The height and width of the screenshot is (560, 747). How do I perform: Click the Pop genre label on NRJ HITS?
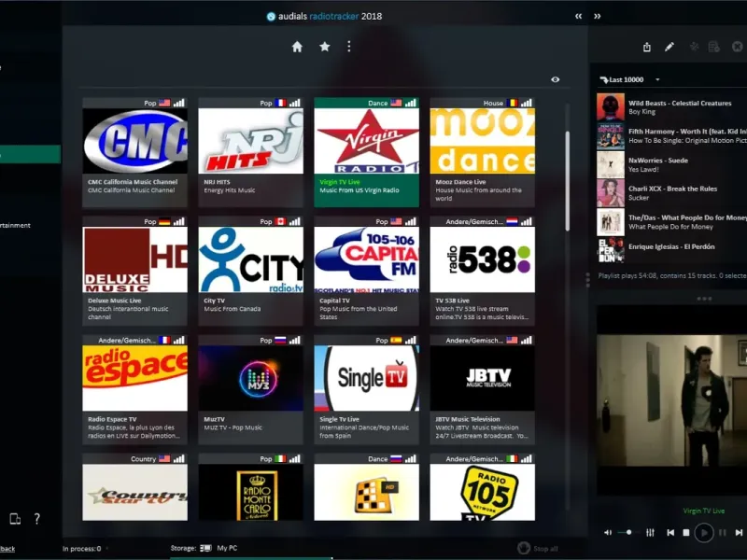tap(266, 103)
